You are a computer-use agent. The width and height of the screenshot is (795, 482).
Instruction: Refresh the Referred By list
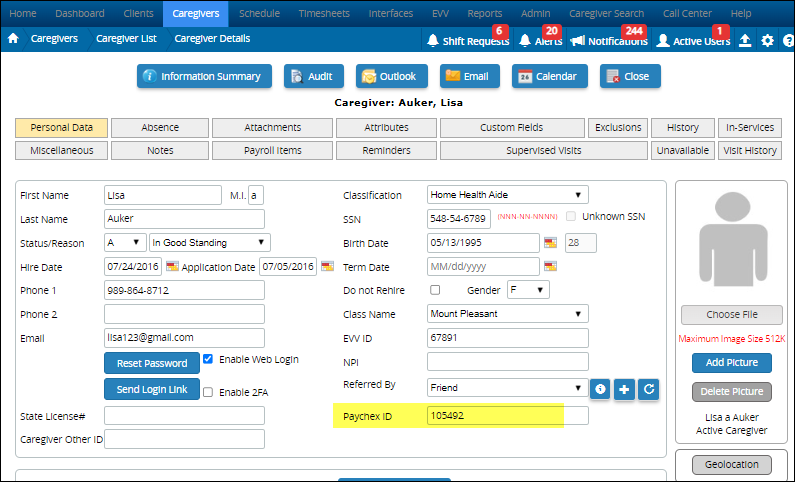tap(648, 389)
